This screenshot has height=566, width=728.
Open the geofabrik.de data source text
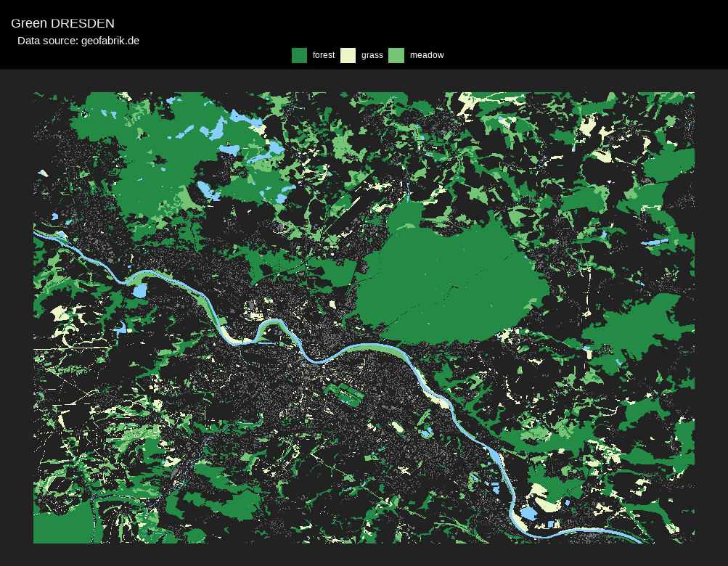78,41
